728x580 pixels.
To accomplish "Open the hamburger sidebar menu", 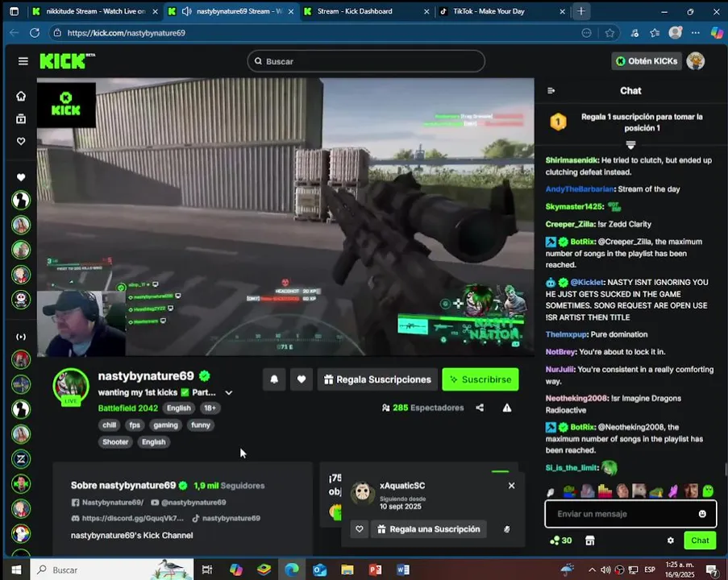I will [x=23, y=61].
